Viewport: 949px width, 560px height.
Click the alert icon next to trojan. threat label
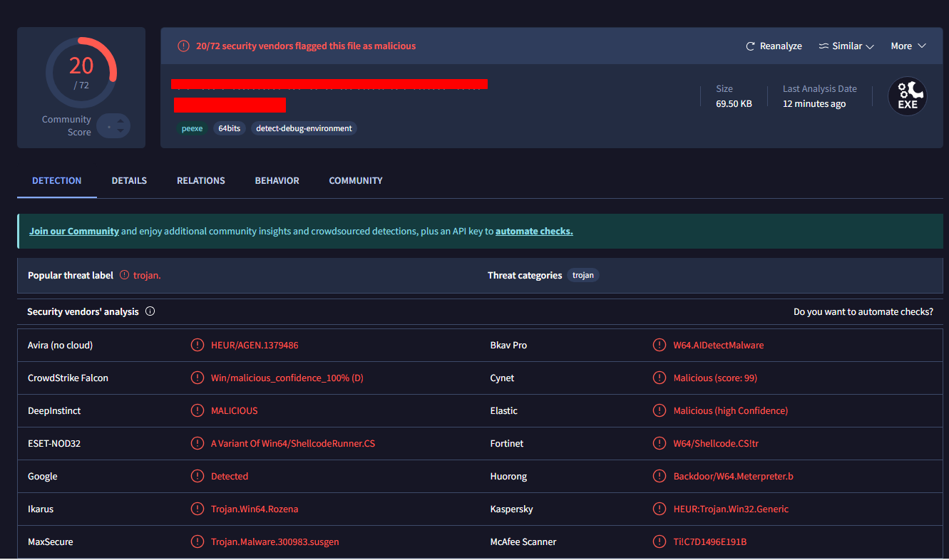click(124, 275)
